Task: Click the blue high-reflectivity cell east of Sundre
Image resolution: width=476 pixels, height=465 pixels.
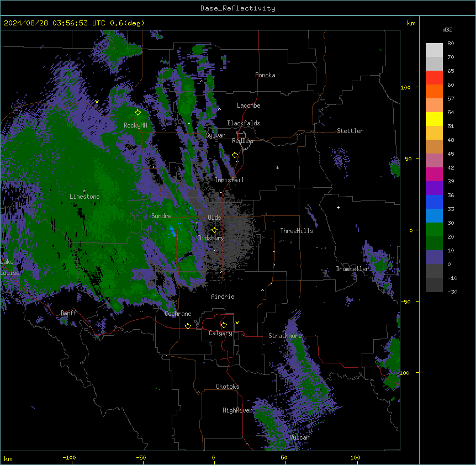Action: click(172, 231)
